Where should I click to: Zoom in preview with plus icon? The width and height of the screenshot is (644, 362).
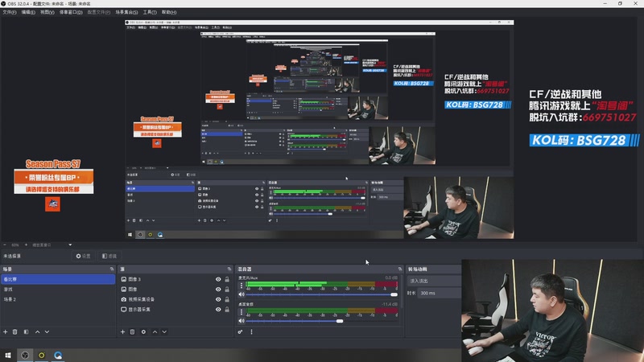click(x=26, y=245)
